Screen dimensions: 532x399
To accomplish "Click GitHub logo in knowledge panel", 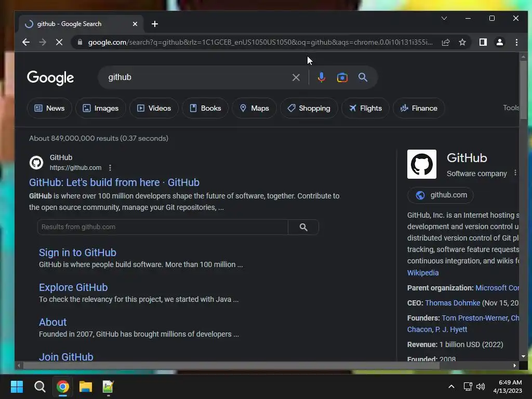I will pos(422,164).
